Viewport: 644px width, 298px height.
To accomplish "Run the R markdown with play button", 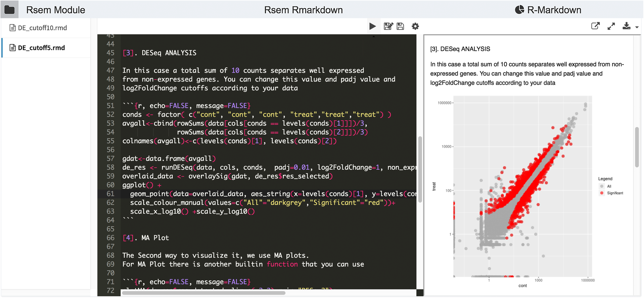I will pyautogui.click(x=372, y=26).
